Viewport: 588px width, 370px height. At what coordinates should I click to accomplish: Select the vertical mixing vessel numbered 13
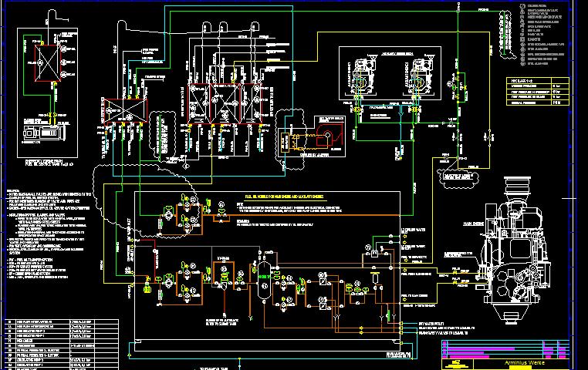265,280
